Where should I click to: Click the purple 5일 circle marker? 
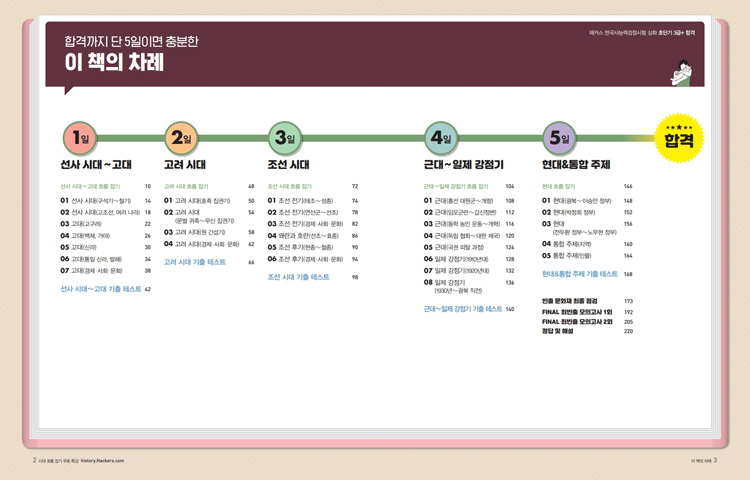559,138
